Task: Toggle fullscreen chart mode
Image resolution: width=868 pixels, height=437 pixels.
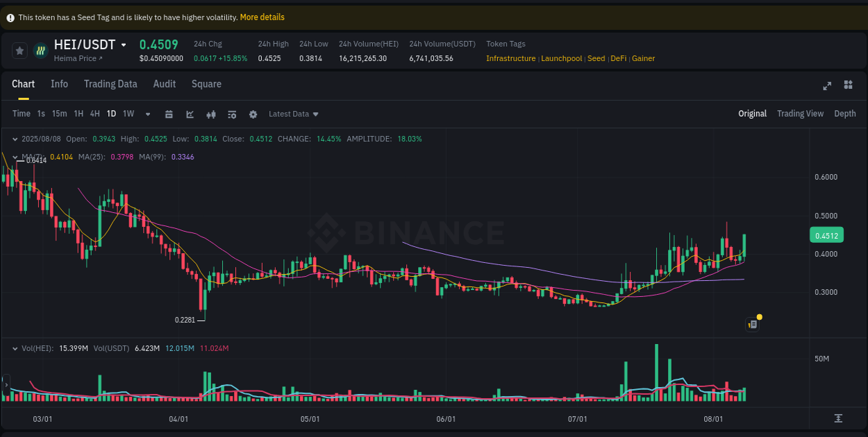Action: [827, 86]
